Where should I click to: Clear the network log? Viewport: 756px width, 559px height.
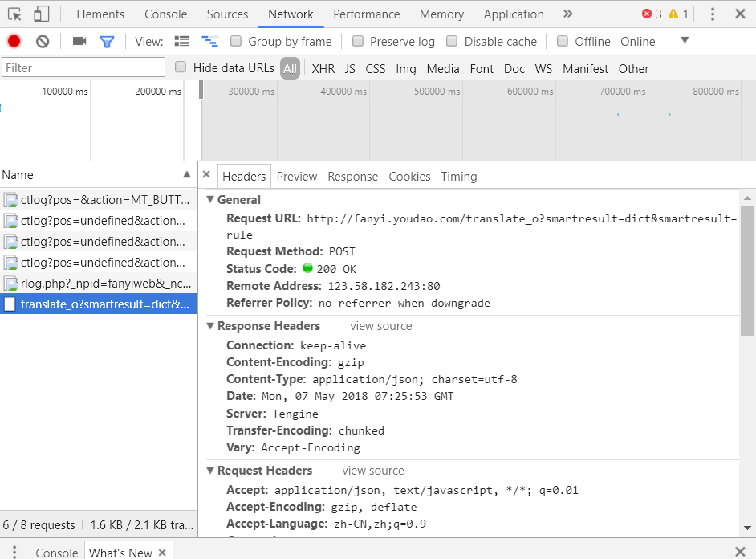tap(43, 42)
